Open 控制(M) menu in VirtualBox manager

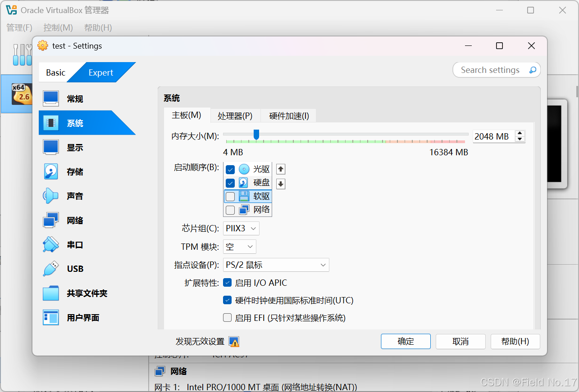(58, 27)
